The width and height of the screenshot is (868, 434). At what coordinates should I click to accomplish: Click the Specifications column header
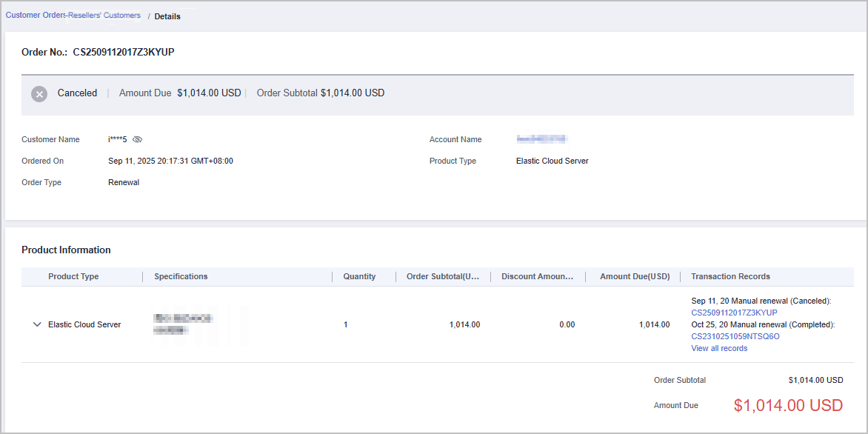point(181,276)
